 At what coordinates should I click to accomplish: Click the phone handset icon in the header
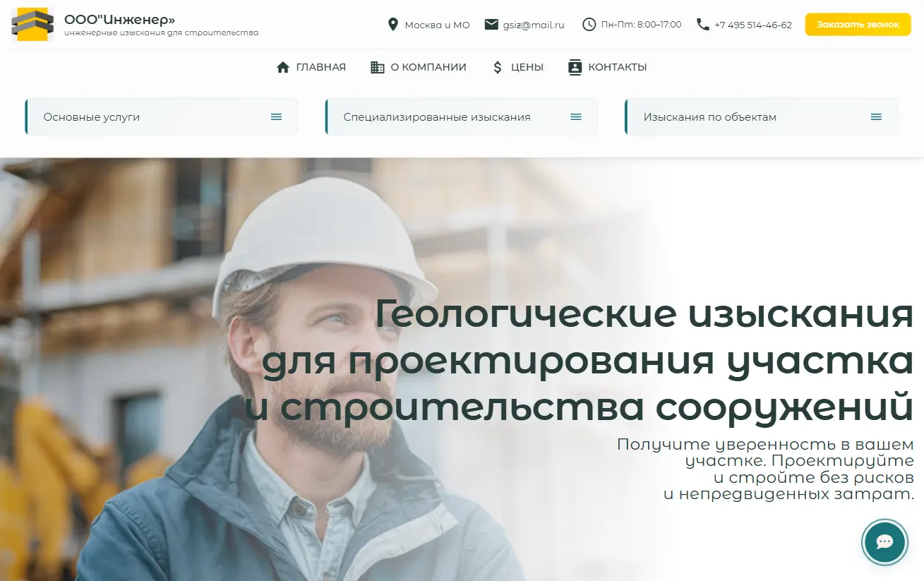pyautogui.click(x=702, y=24)
